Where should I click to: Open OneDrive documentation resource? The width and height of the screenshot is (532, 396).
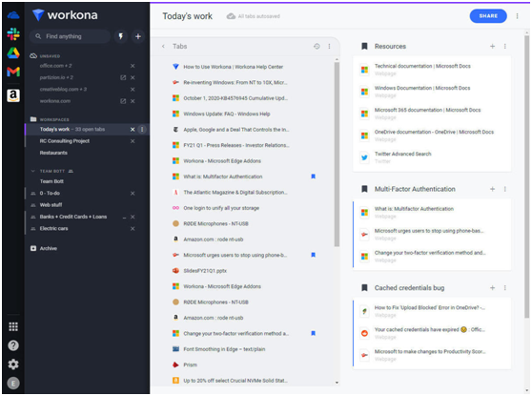(434, 132)
